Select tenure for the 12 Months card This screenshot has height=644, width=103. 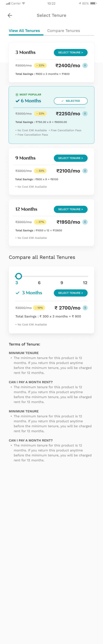coord(71,209)
